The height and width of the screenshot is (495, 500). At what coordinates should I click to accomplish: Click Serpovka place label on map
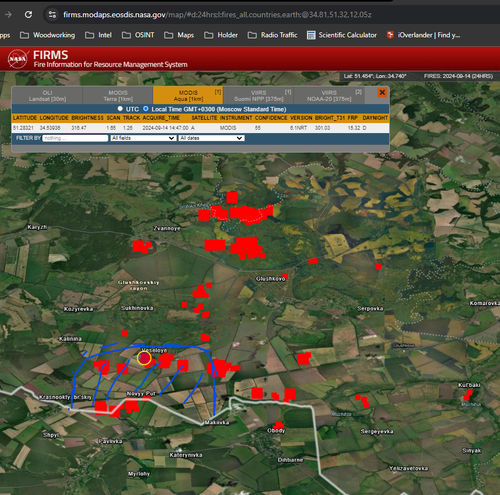[370, 309]
